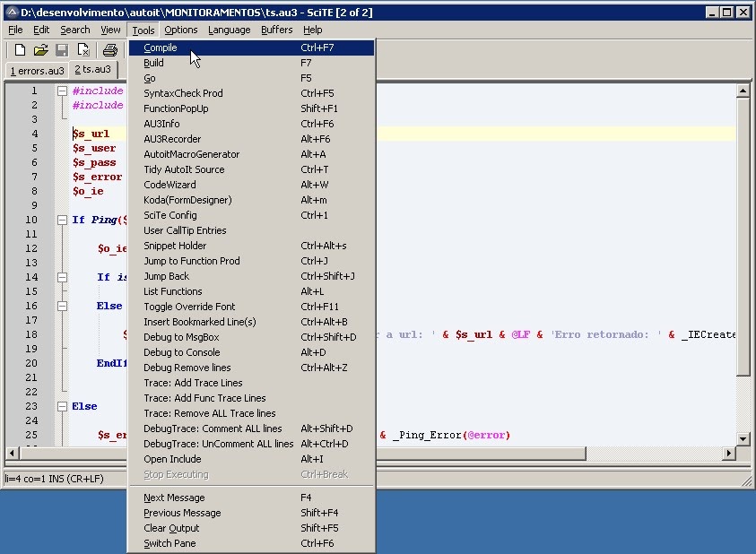The height and width of the screenshot is (554, 756).
Task: Select the ts.au3 tab
Action: pos(93,69)
